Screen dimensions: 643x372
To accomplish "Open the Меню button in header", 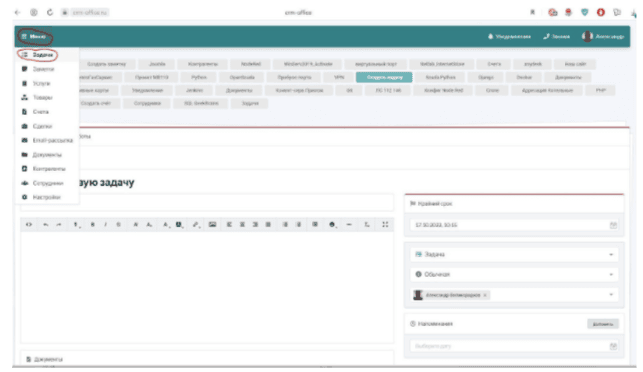I will (34, 37).
